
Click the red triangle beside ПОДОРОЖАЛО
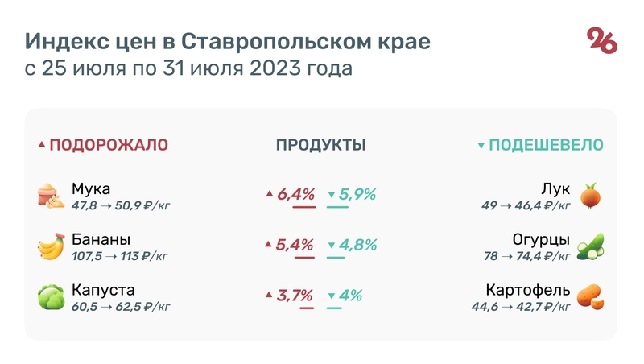coord(42,146)
